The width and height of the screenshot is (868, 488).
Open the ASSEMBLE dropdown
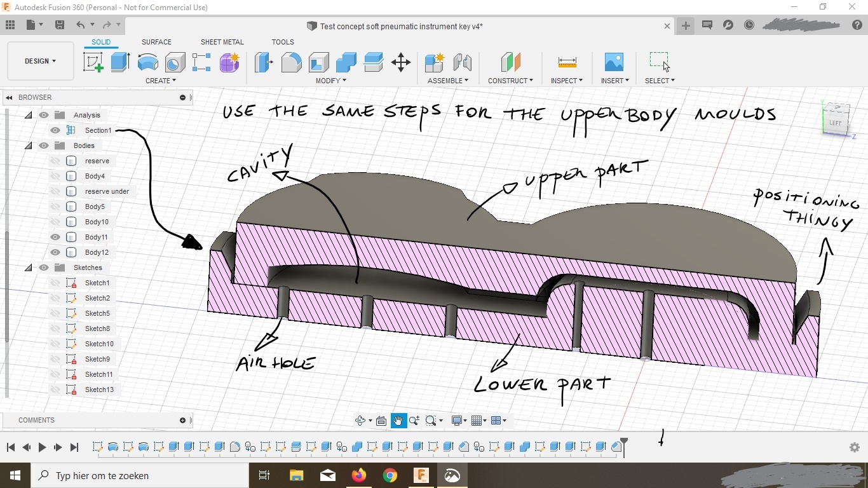448,81
